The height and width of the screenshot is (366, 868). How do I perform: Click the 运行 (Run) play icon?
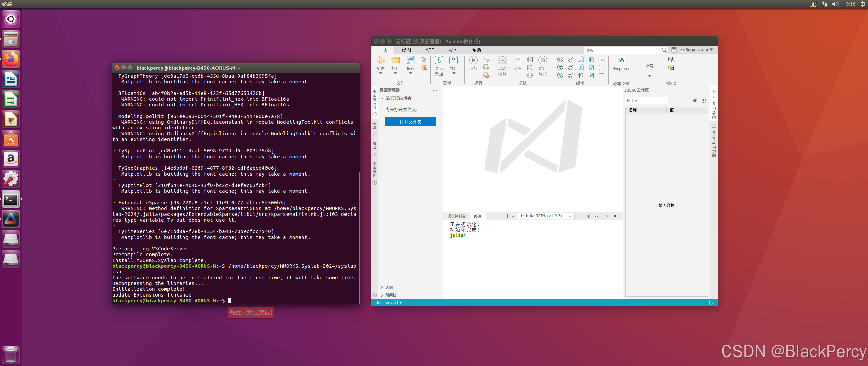click(473, 60)
